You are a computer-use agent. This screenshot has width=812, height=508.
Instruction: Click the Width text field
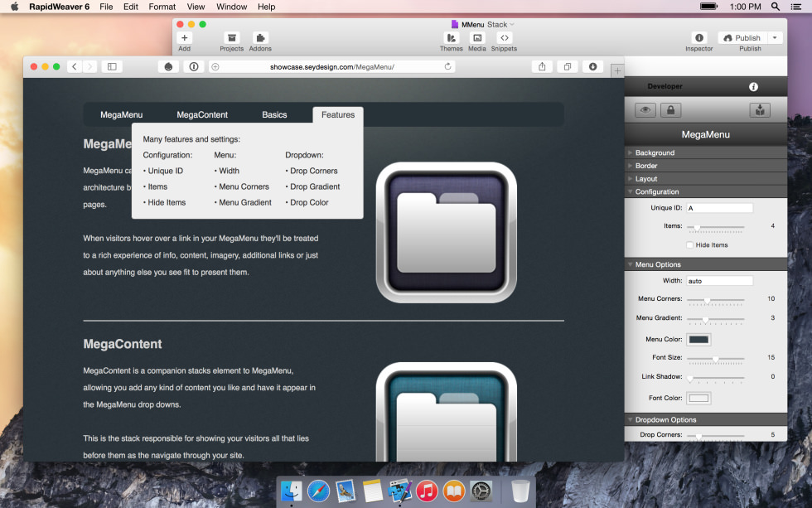coord(719,281)
